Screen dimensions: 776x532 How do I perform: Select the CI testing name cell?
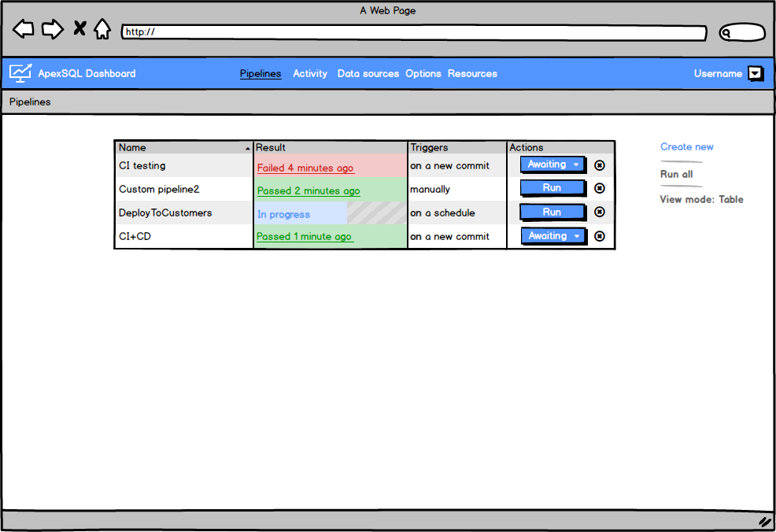pos(184,166)
